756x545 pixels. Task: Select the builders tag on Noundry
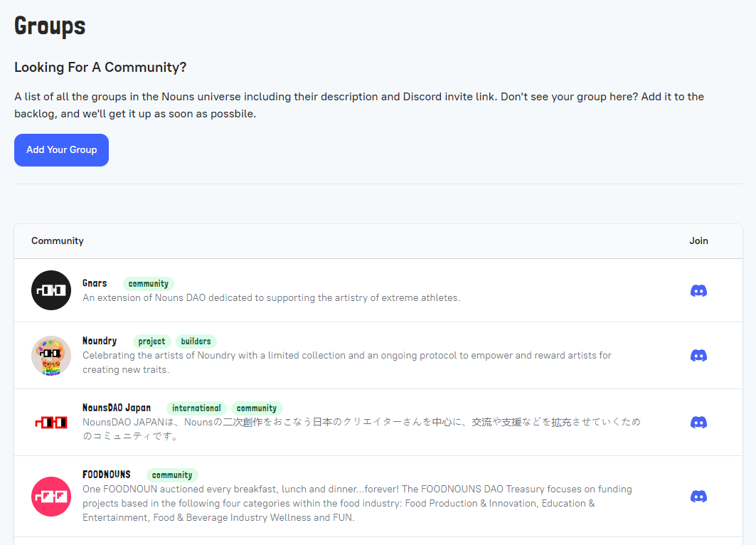click(196, 342)
